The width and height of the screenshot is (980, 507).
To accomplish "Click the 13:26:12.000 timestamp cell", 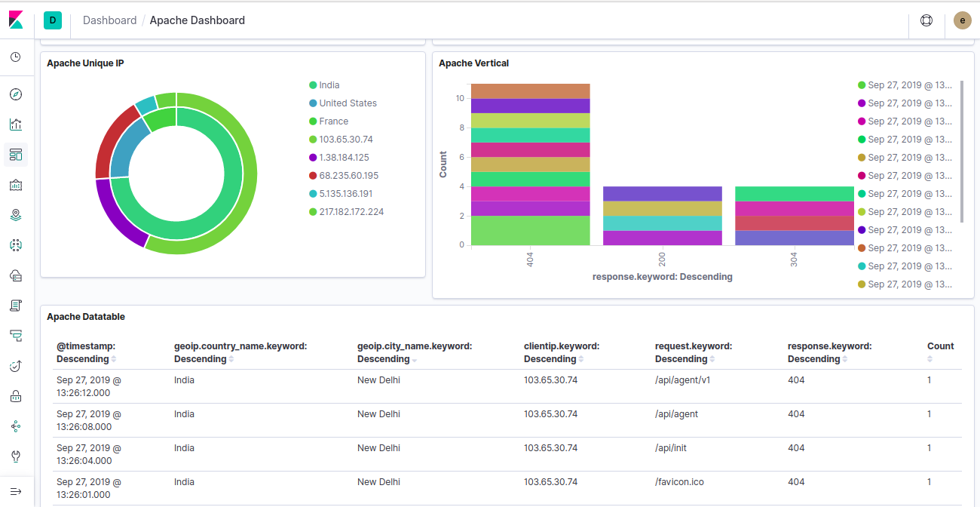I will pos(88,386).
